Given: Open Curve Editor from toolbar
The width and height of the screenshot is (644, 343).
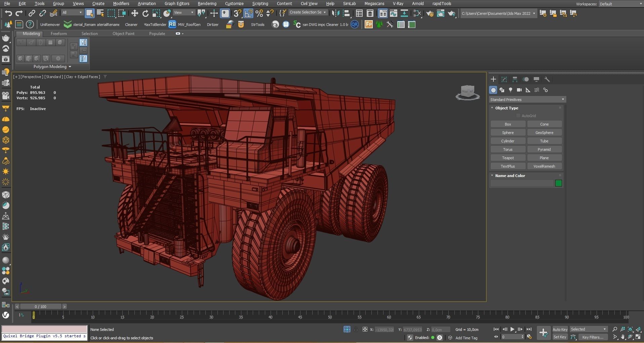Looking at the screenshot, I should [x=394, y=13].
